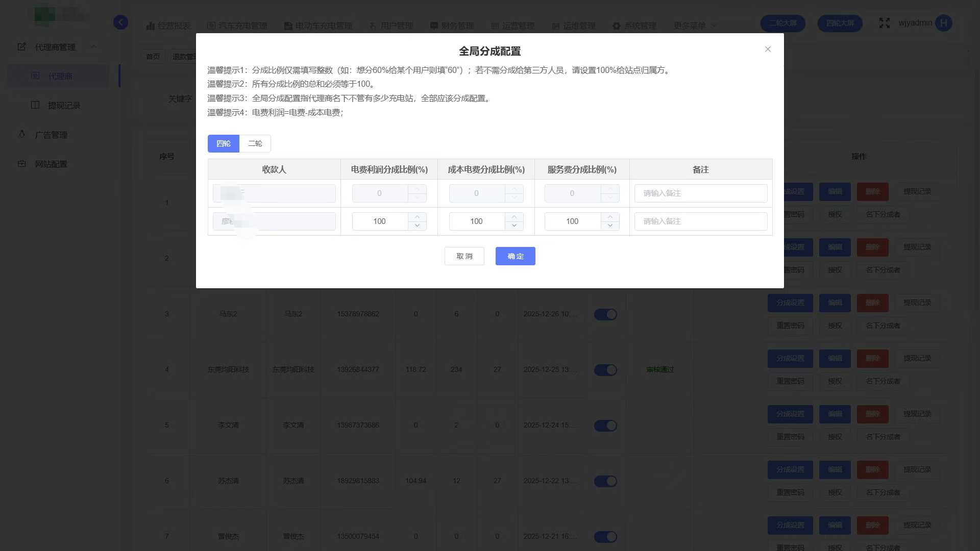Increase second row 电费利润分成比例 value

pyautogui.click(x=417, y=217)
